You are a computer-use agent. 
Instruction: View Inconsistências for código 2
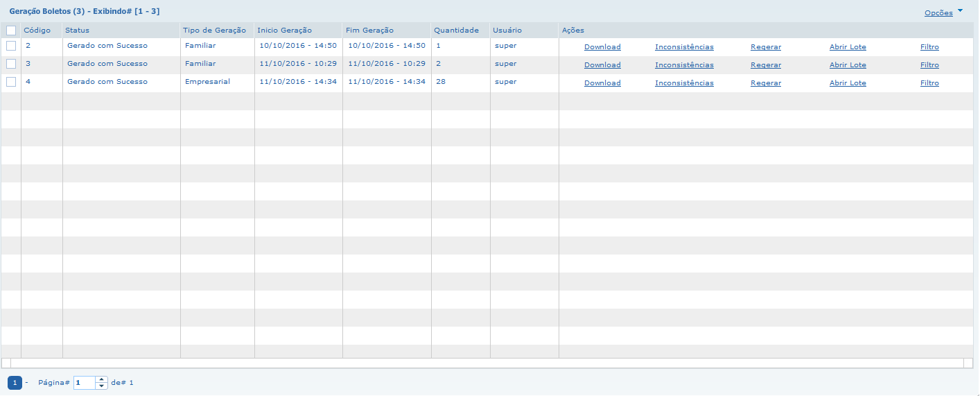pyautogui.click(x=684, y=47)
